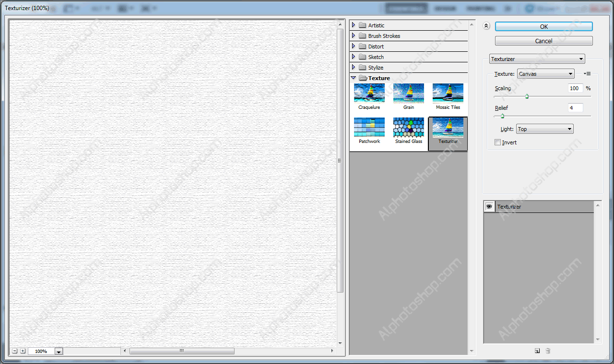
Task: Click the Cancel button
Action: click(544, 41)
